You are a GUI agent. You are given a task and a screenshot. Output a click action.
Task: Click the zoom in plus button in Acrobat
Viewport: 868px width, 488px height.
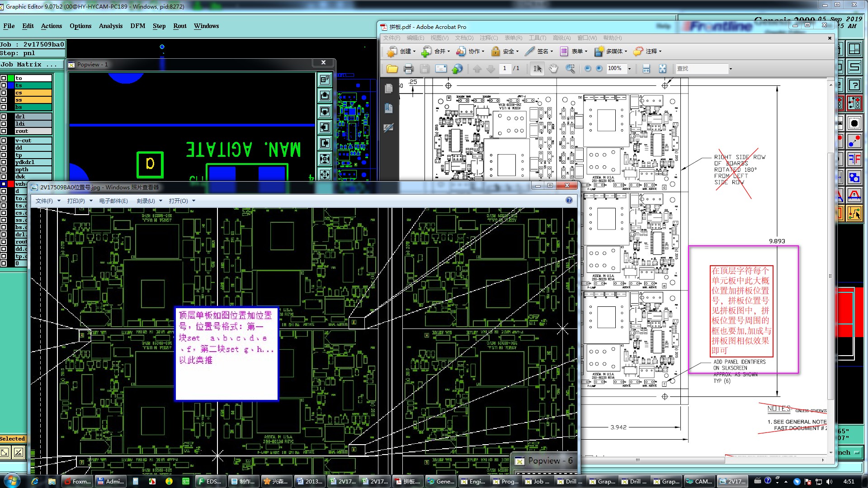(599, 68)
